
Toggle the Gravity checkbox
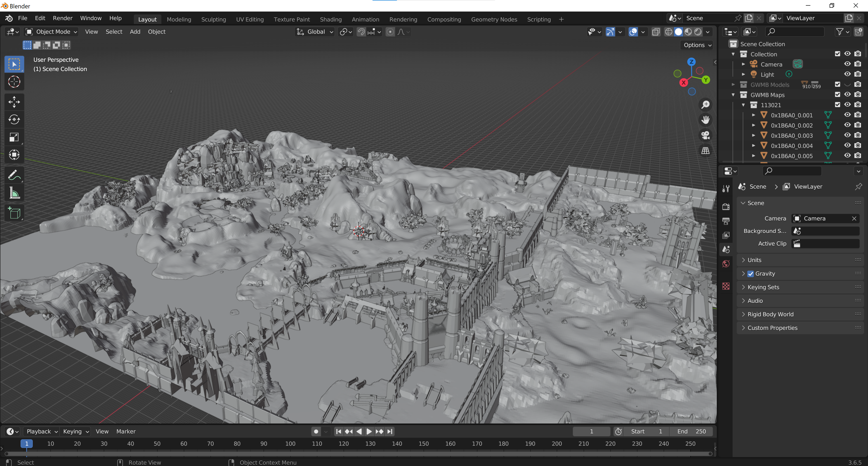click(750, 274)
